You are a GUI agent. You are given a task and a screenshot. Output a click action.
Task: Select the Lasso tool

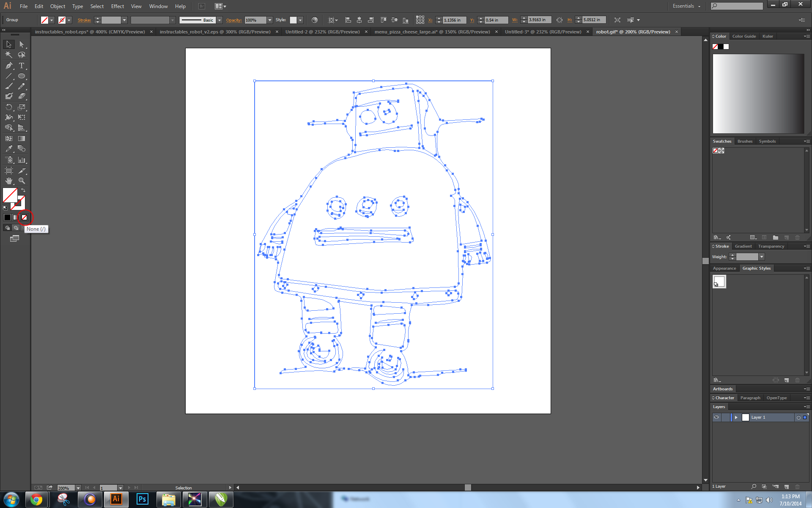(22, 55)
